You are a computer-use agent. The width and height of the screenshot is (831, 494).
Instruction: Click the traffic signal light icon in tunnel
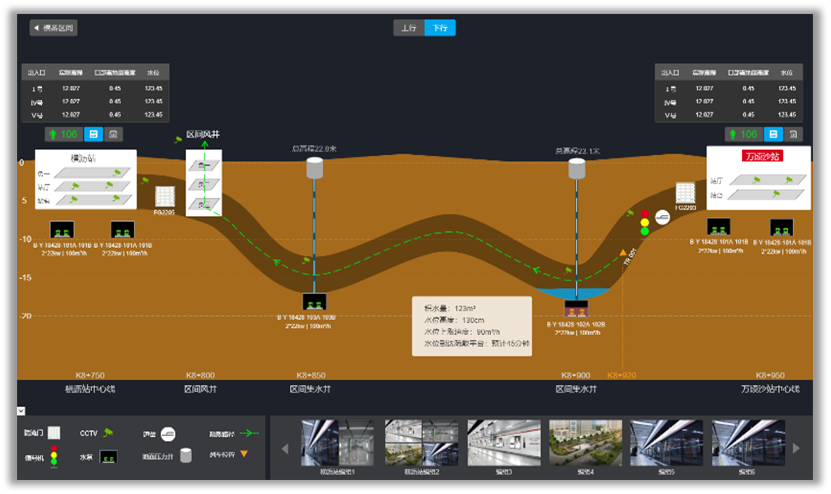click(x=645, y=223)
